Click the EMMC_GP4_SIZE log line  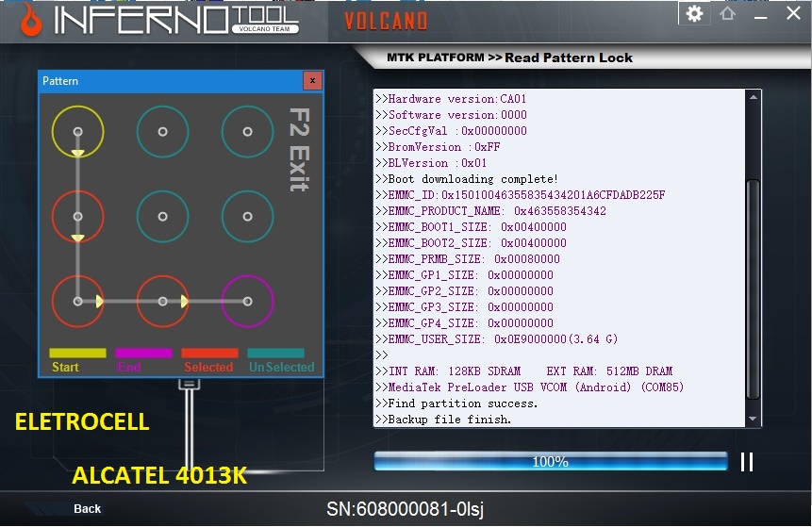click(x=465, y=323)
